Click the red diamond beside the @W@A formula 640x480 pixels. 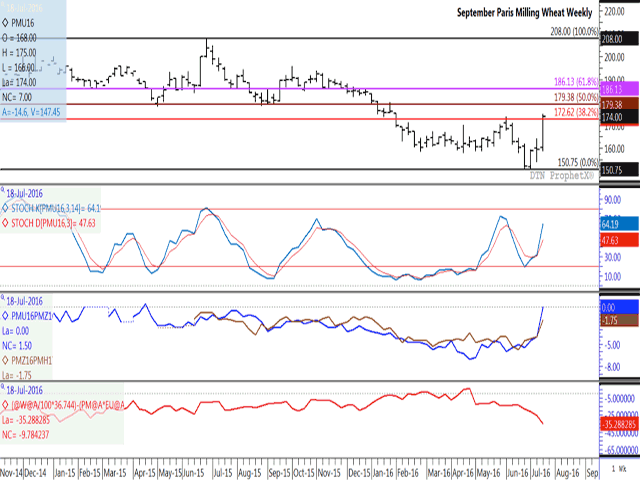(x=5, y=405)
